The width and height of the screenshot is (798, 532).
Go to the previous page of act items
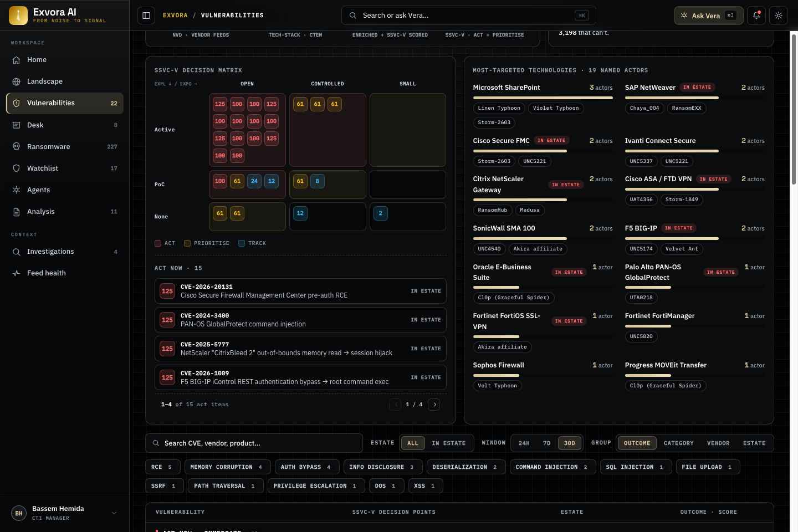coord(395,405)
